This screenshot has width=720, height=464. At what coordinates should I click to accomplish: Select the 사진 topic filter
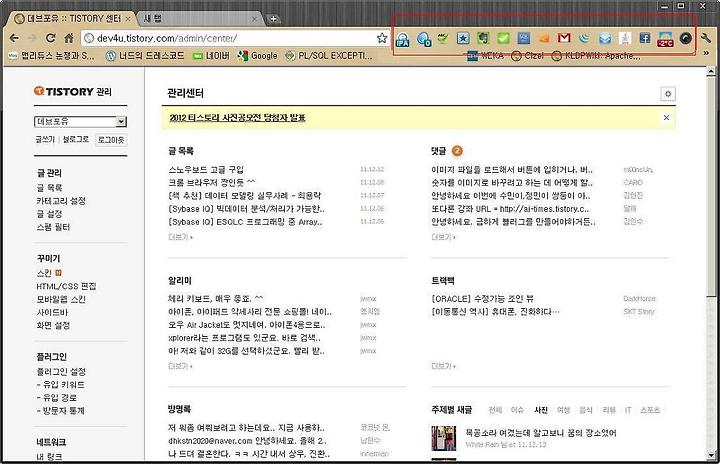tap(541, 410)
